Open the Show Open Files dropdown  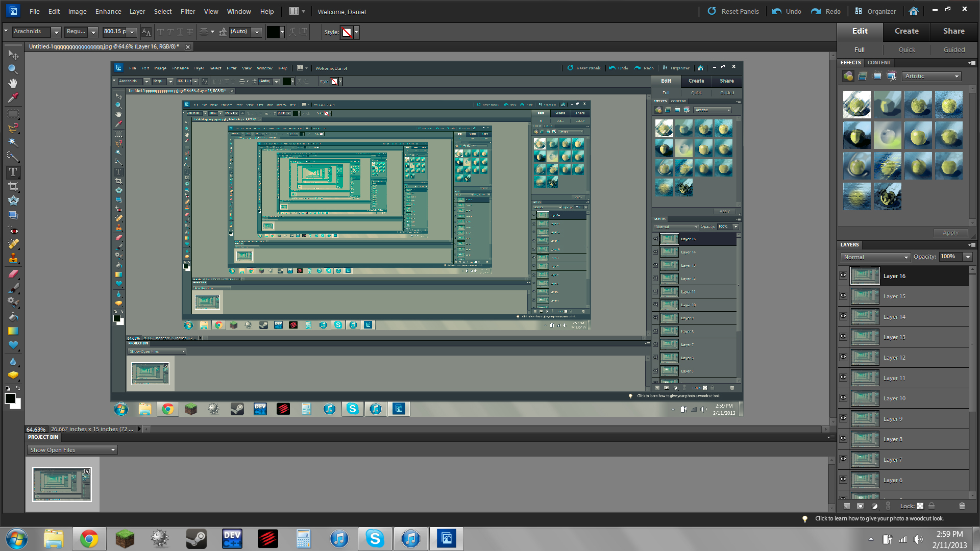72,450
